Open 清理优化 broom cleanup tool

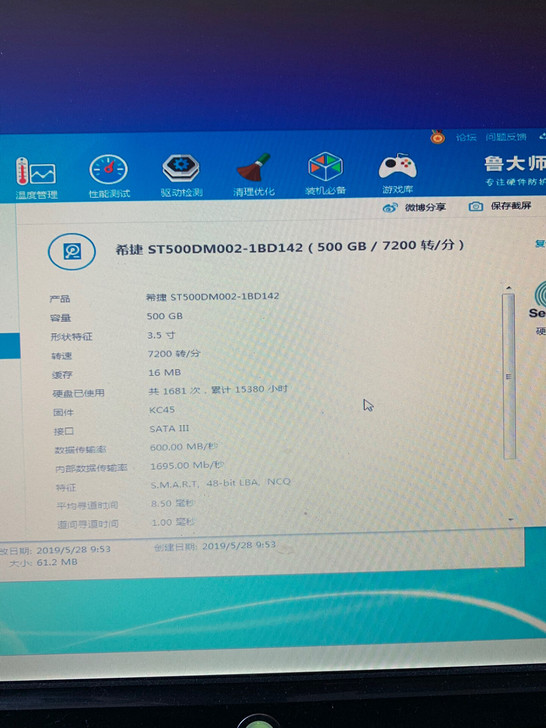pos(253,175)
